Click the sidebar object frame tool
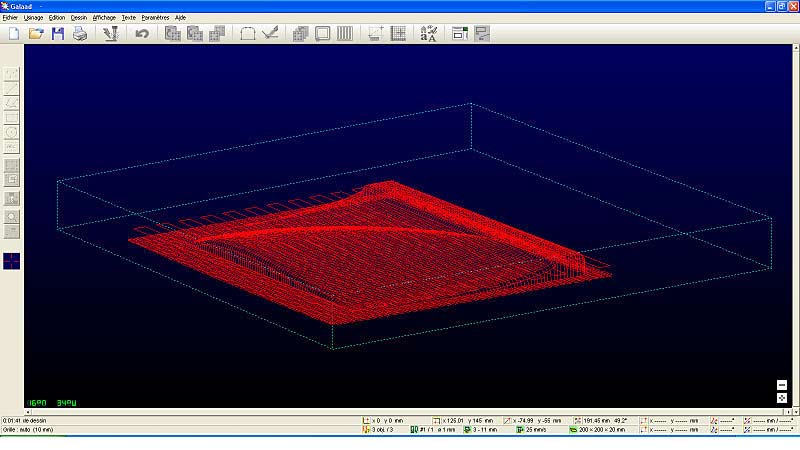 (x=12, y=180)
